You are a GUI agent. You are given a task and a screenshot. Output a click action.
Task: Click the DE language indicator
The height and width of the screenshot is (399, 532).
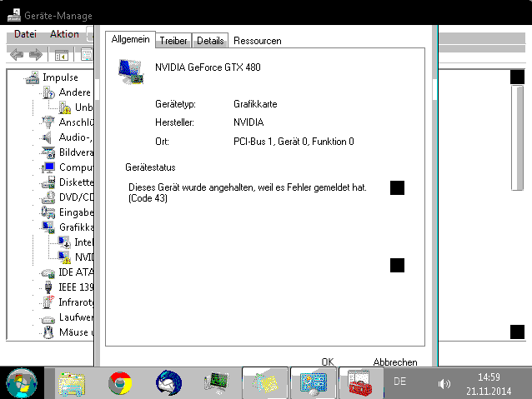pos(399,382)
